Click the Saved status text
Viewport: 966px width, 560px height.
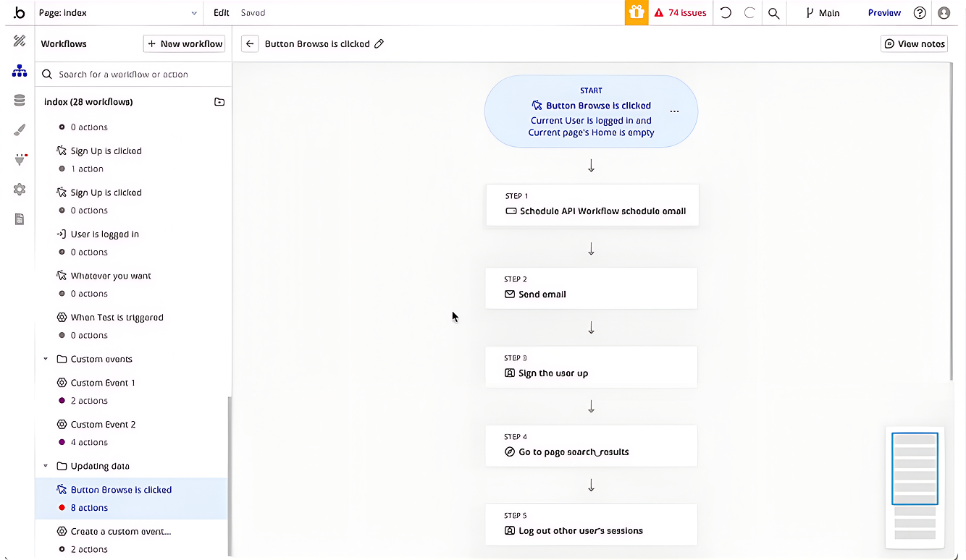[x=253, y=12]
